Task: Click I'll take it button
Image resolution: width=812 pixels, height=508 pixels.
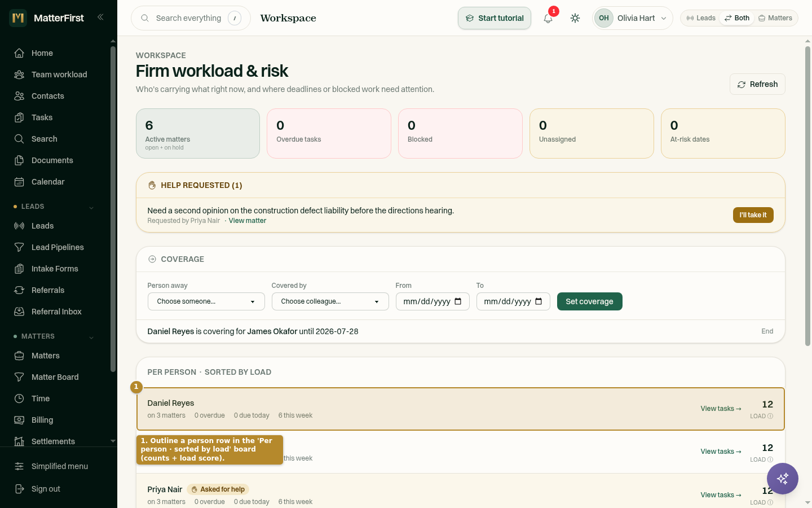Action: (753, 215)
